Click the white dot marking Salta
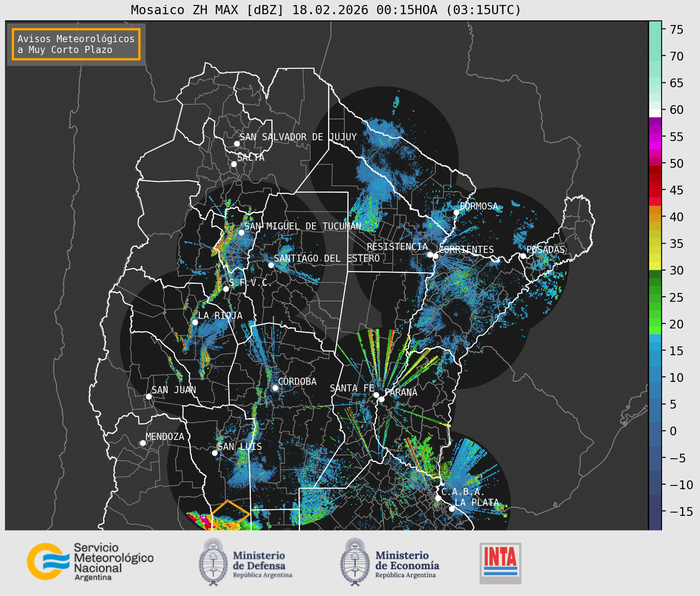 pyautogui.click(x=234, y=164)
